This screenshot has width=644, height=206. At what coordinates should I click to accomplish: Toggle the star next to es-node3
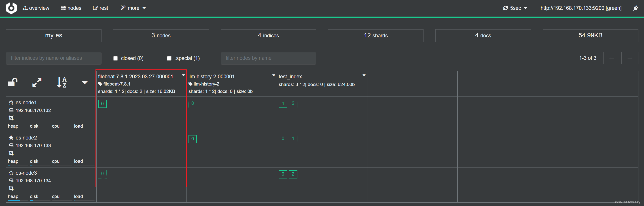coord(11,172)
